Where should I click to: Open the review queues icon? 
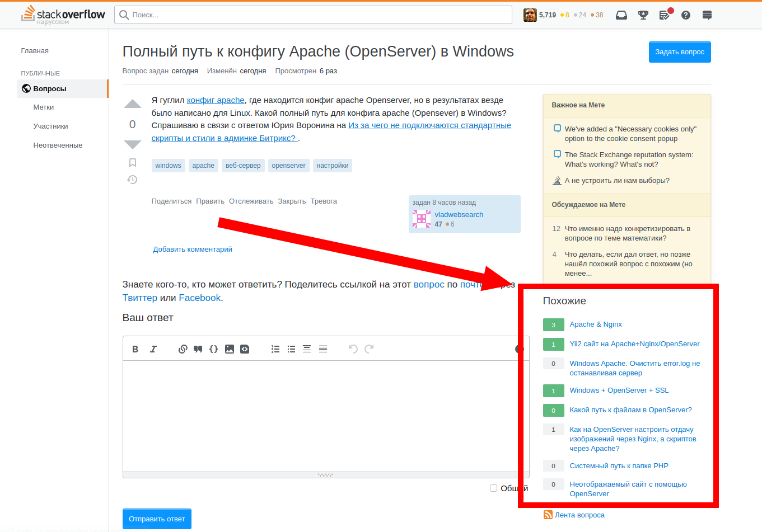[x=665, y=15]
